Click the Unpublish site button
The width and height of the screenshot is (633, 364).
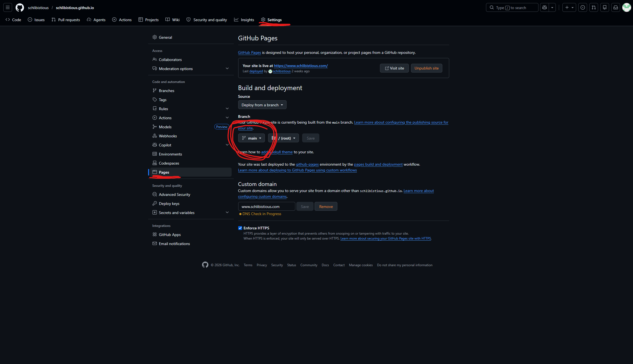(426, 68)
